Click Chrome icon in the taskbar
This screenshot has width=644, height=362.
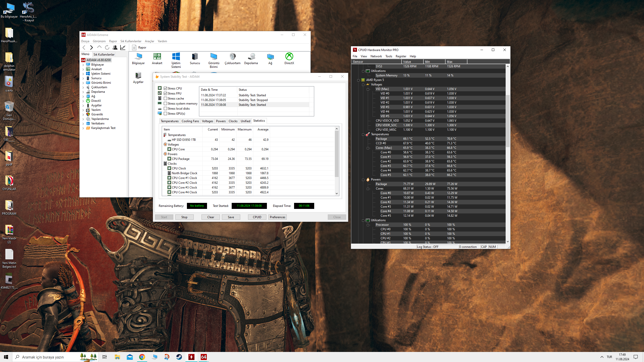point(142,357)
